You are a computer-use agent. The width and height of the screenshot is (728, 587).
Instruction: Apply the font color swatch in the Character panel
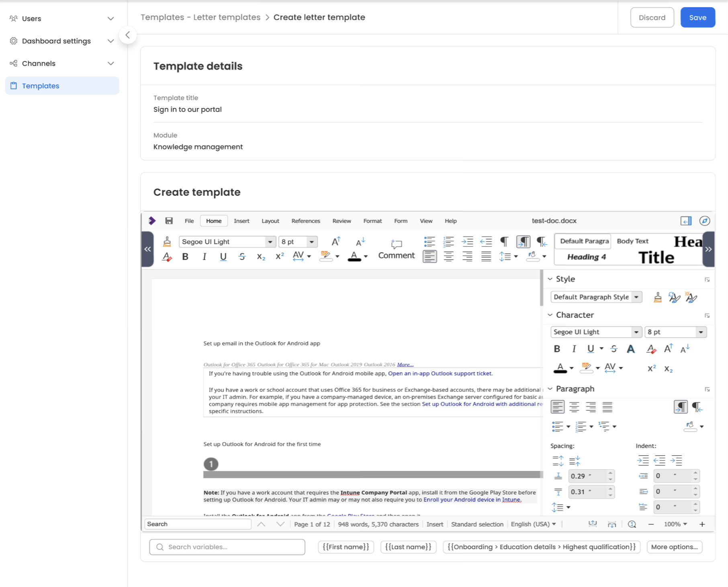[x=560, y=368]
